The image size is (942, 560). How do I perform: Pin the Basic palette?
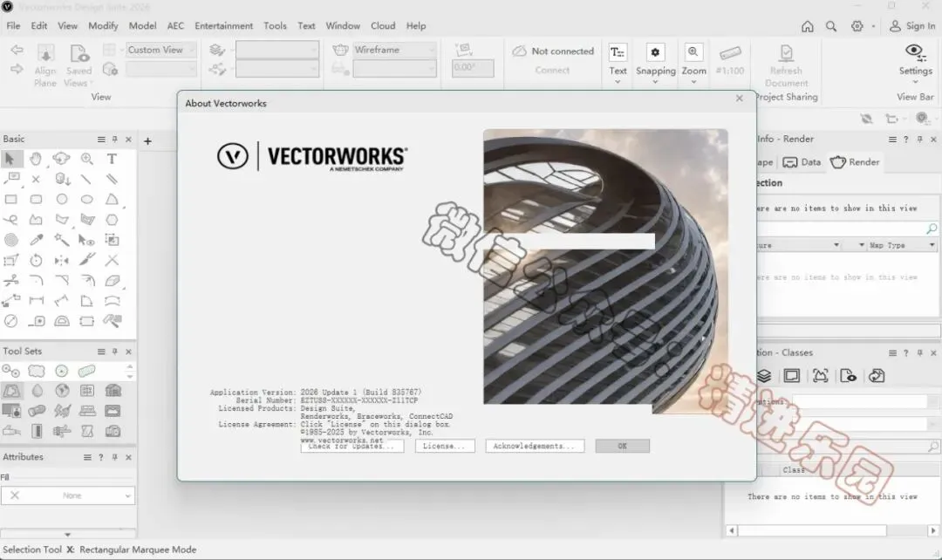point(115,139)
